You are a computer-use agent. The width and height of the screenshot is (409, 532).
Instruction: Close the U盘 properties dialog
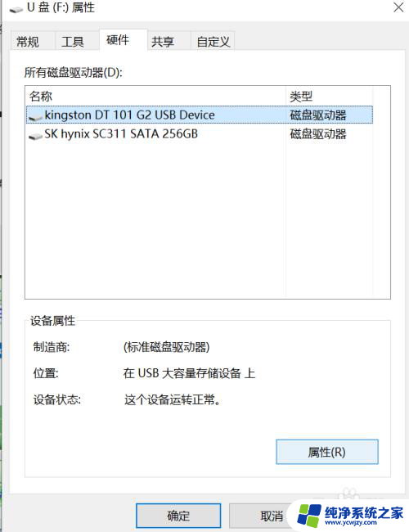click(398, 7)
